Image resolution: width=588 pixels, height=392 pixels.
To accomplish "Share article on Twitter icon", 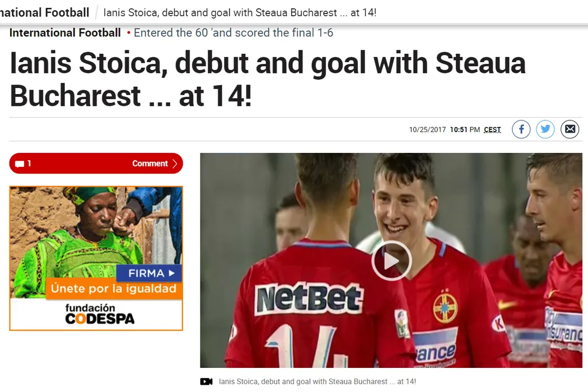I will (545, 129).
